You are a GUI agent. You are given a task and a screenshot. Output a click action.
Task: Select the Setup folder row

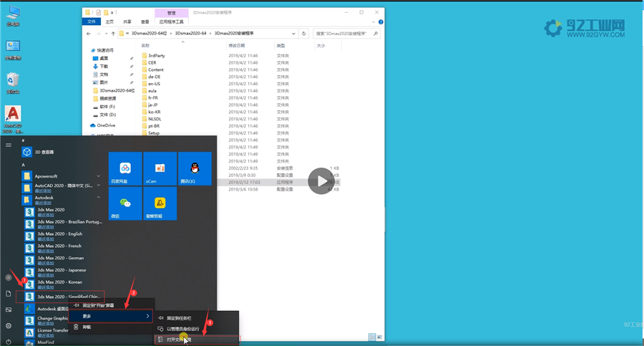[154, 133]
